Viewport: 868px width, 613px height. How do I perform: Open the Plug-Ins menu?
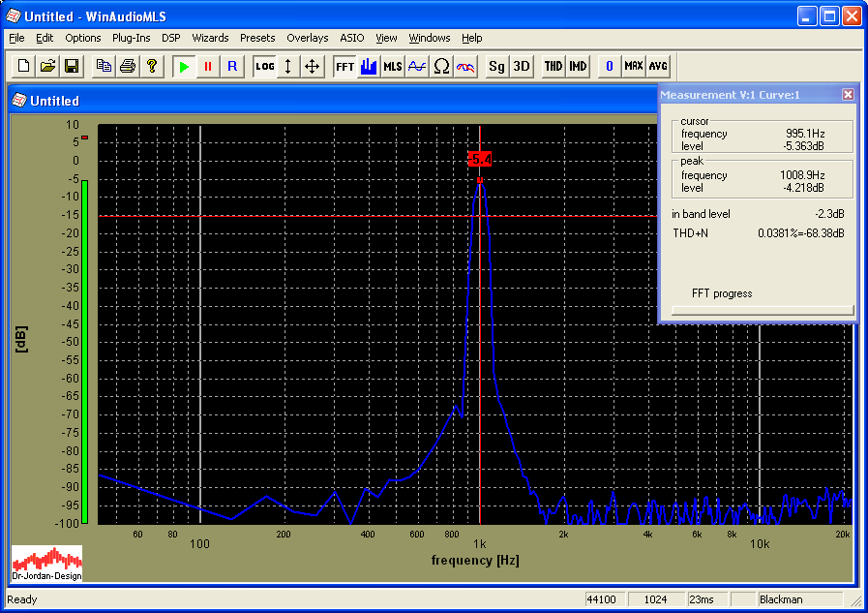coord(131,38)
